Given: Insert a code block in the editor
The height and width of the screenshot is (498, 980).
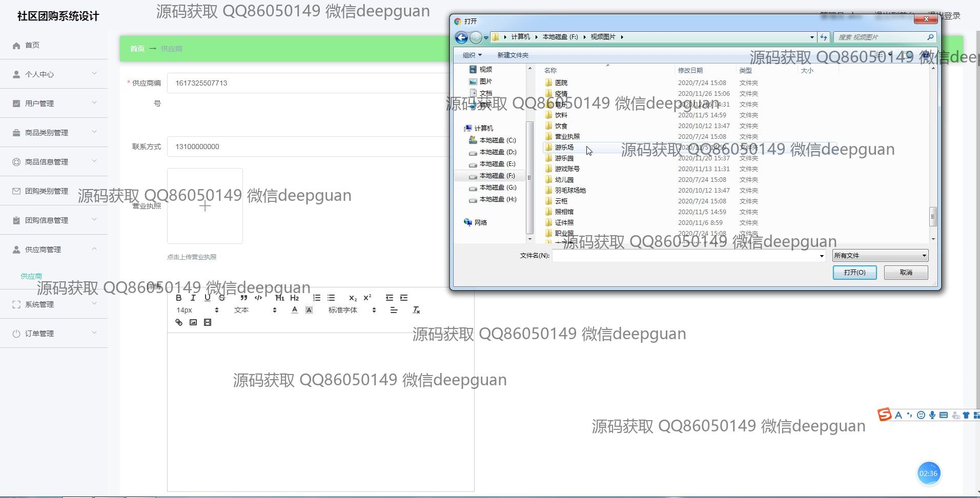Looking at the screenshot, I should point(258,298).
